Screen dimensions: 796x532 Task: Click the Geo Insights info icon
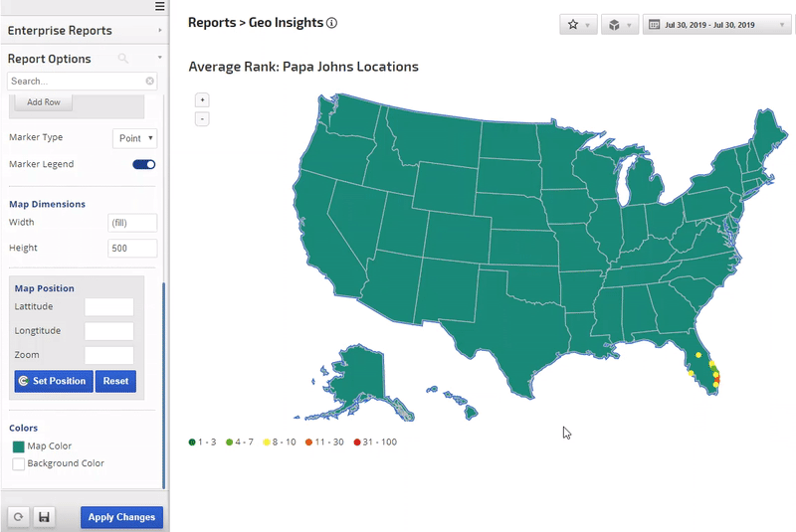332,23
